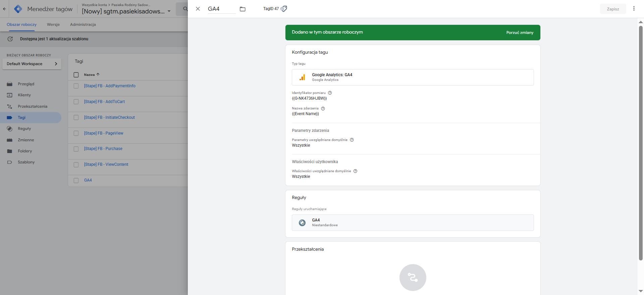Click the search magnifier icon

(185, 9)
